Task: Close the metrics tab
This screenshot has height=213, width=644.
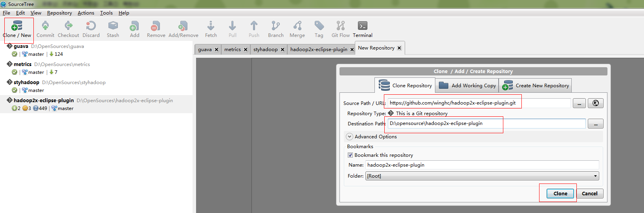Action: coord(246,50)
